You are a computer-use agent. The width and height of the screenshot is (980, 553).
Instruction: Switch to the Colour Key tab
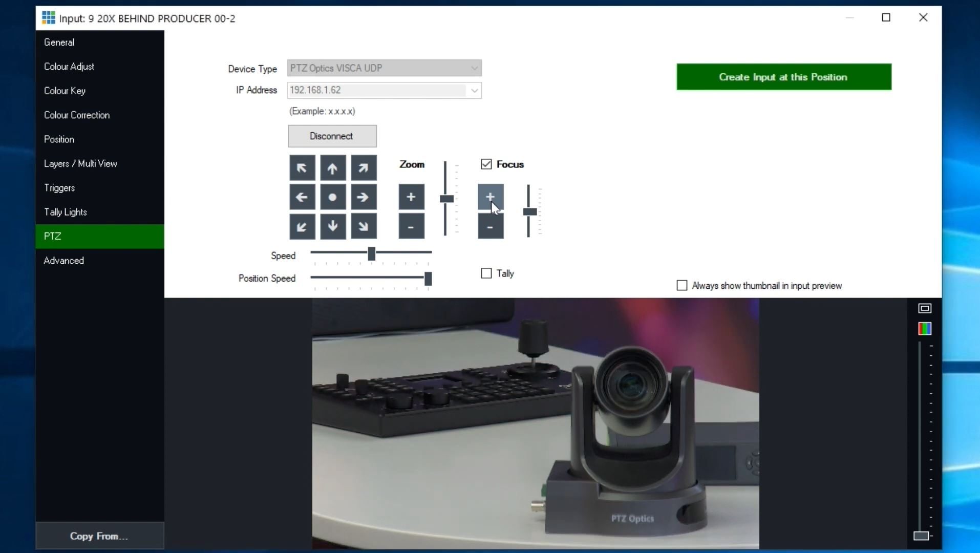(100, 91)
